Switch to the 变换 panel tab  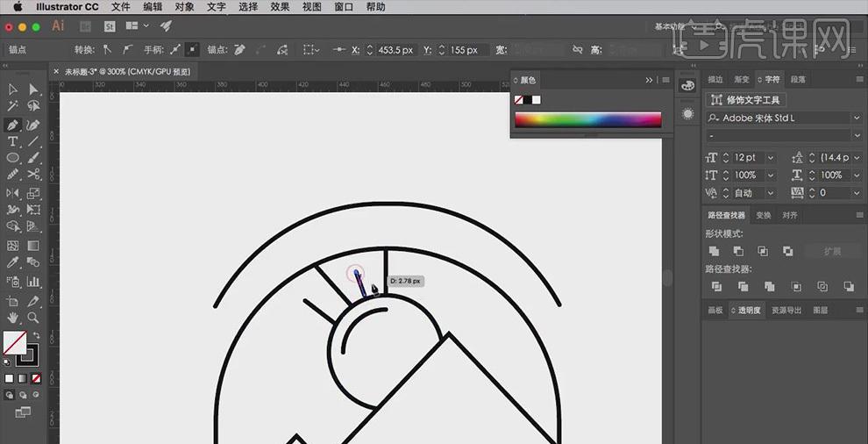[x=764, y=216]
